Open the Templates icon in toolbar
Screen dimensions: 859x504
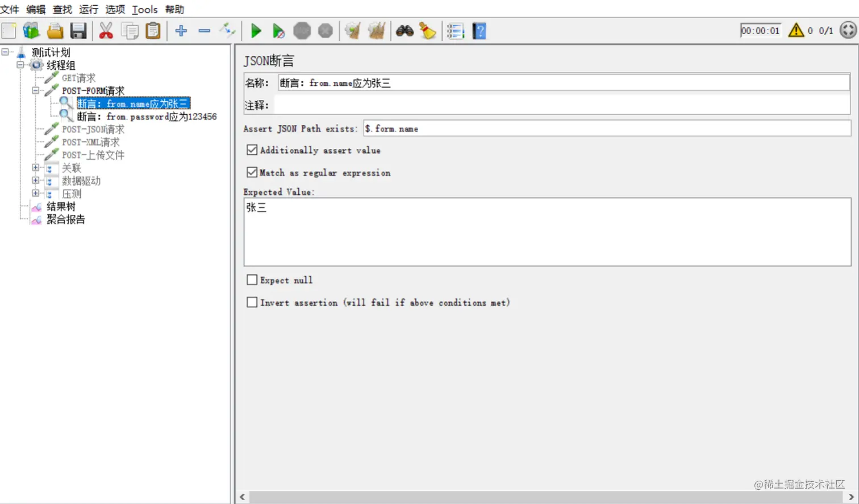point(31,31)
